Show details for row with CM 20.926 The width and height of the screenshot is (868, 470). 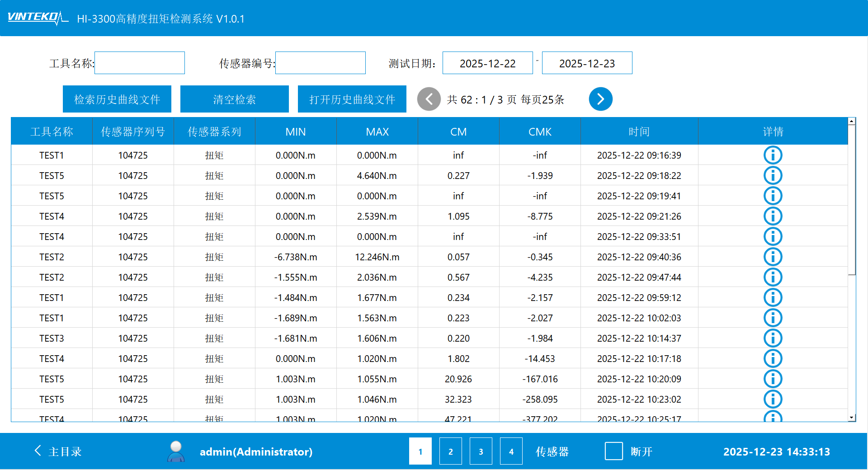[773, 379]
